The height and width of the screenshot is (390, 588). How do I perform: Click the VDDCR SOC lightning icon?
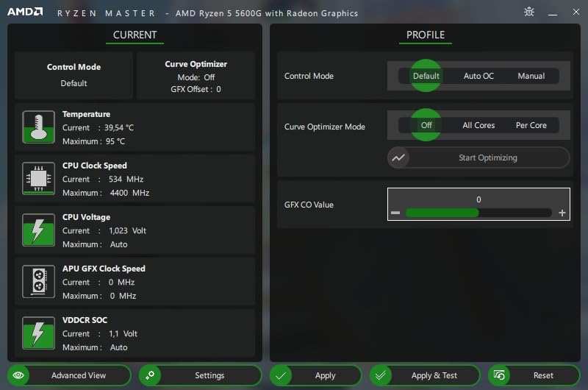point(38,333)
